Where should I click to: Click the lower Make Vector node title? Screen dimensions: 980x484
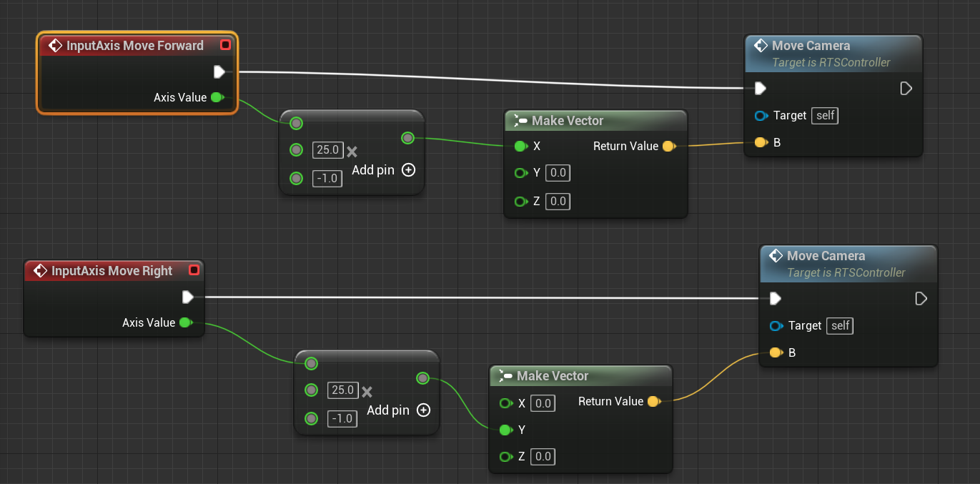pyautogui.click(x=553, y=376)
